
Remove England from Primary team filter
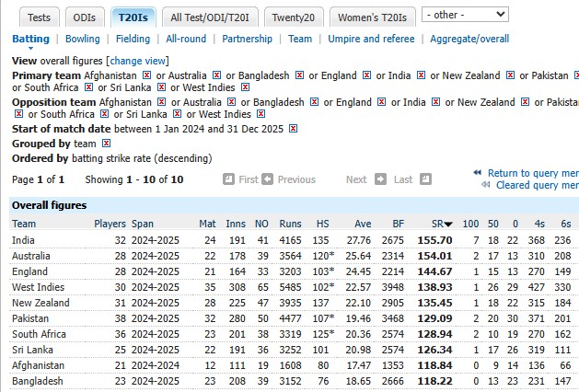(366, 75)
